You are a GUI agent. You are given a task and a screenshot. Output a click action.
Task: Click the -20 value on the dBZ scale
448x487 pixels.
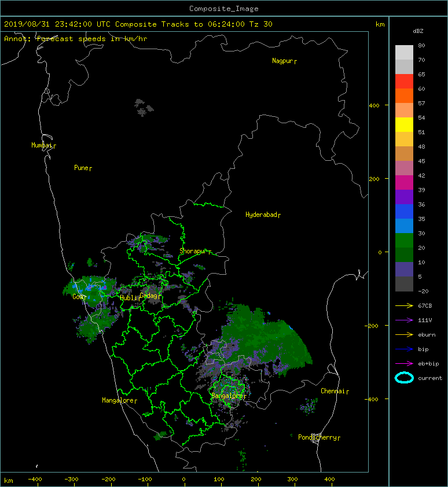(423, 292)
